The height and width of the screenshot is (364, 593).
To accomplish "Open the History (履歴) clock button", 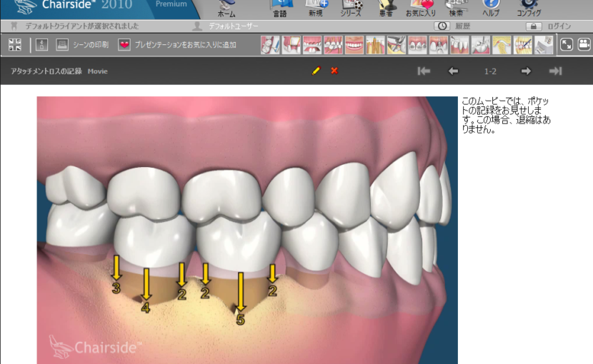I will [x=442, y=26].
